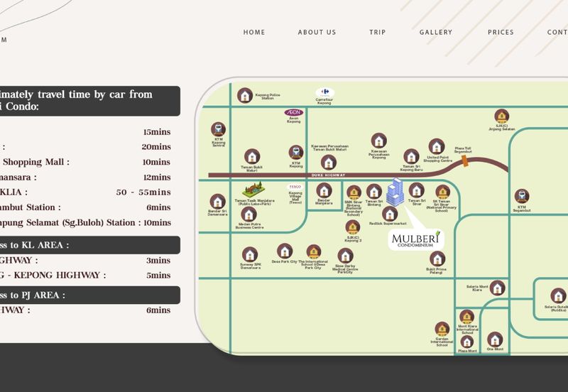Screen dimensions: 568x392
Task: Click the blue Mulberi condominium building icon
Action: 395,190
